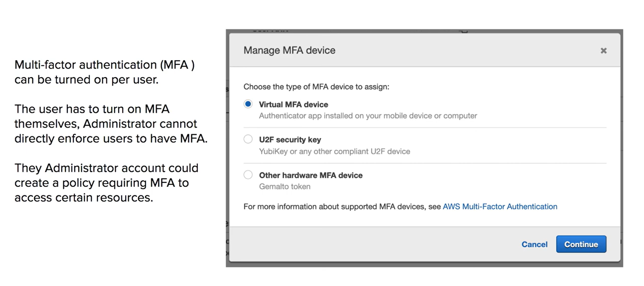Click the 'create a policy requiring MFA' paragraph

pos(106,183)
